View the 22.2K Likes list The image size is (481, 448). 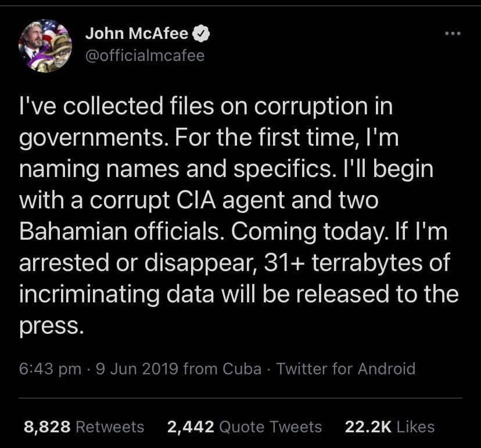click(389, 427)
